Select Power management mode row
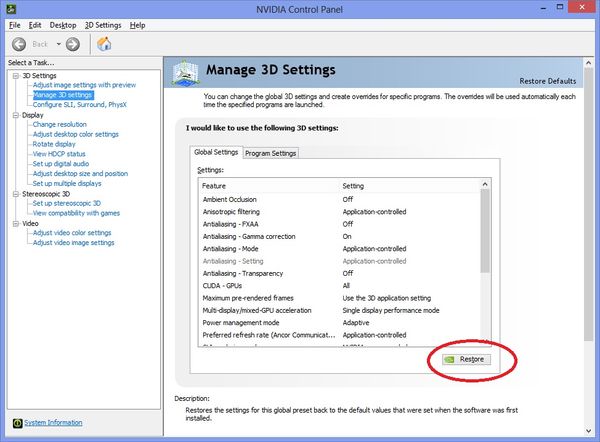600x442 pixels. [339, 323]
